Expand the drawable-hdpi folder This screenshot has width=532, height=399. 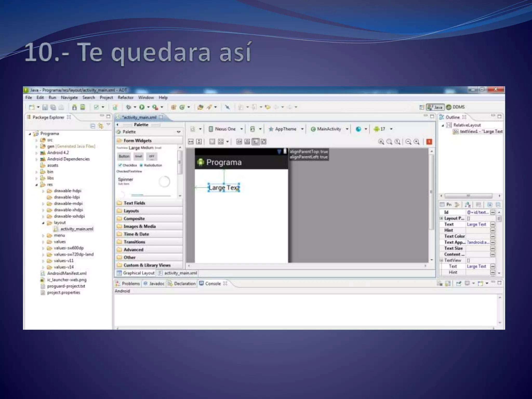click(43, 191)
